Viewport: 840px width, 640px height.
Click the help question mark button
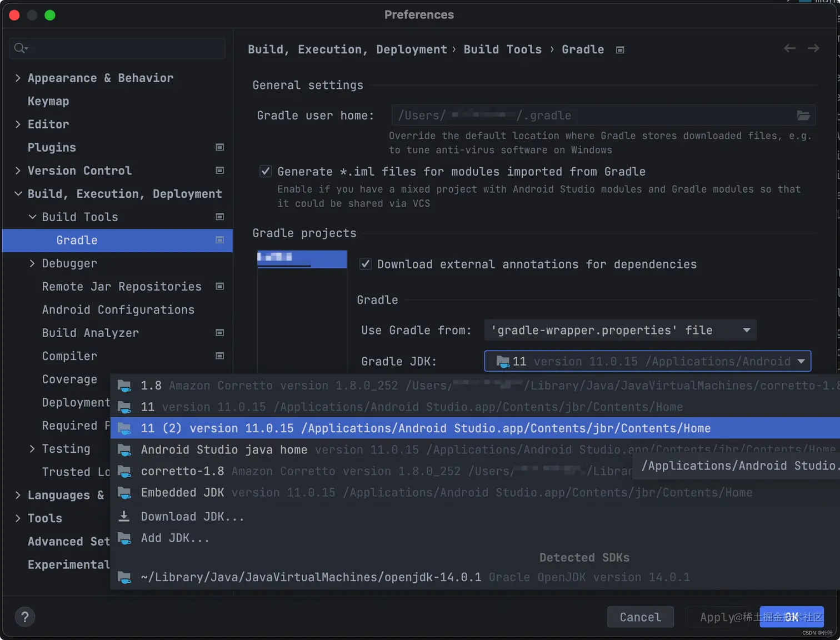tap(24, 617)
